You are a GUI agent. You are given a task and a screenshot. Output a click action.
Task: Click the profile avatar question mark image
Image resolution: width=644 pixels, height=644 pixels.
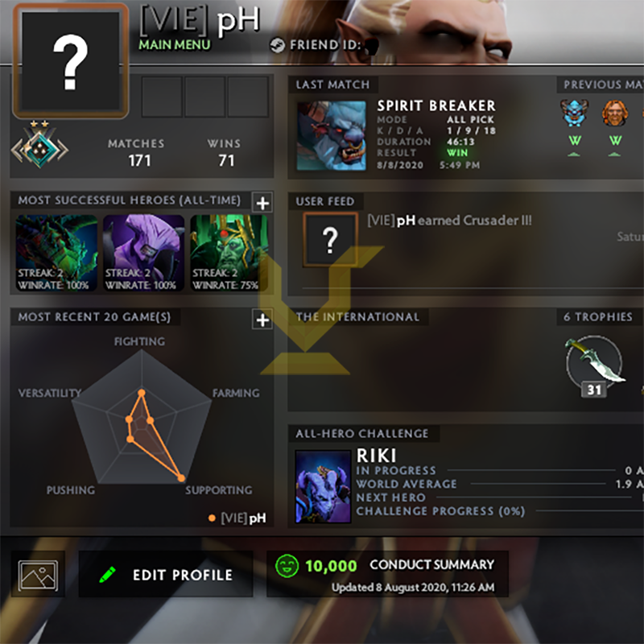pyautogui.click(x=71, y=61)
